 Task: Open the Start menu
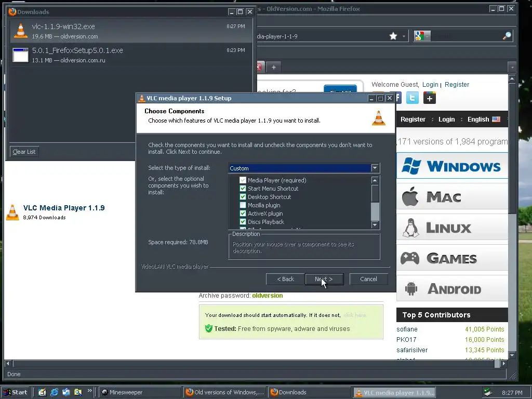click(x=15, y=392)
